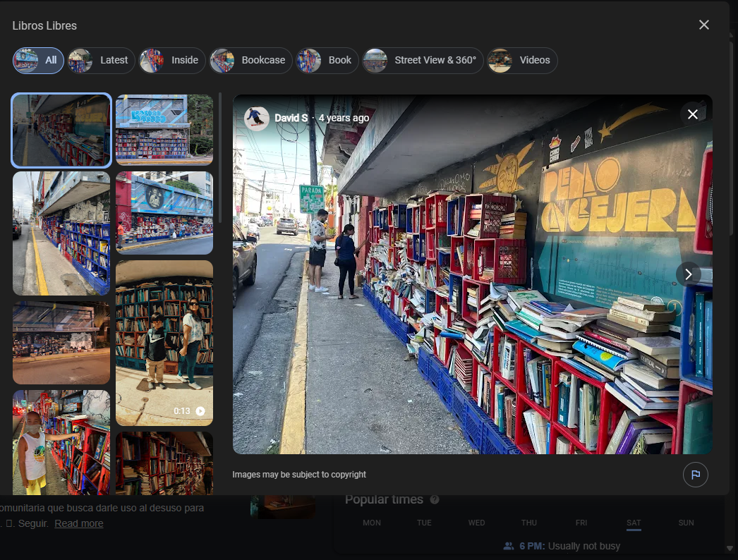Switch to the Latest photos tab

(x=101, y=61)
